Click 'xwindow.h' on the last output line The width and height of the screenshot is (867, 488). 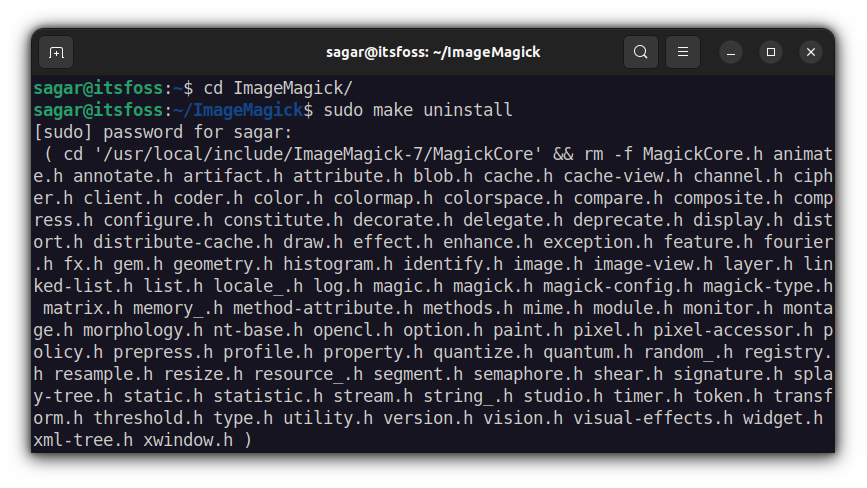[188, 440]
